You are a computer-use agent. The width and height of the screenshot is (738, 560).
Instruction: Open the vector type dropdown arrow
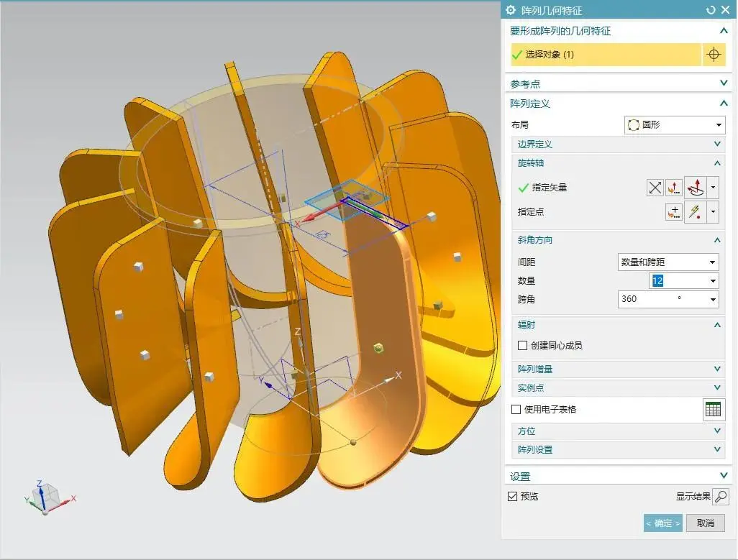click(713, 187)
